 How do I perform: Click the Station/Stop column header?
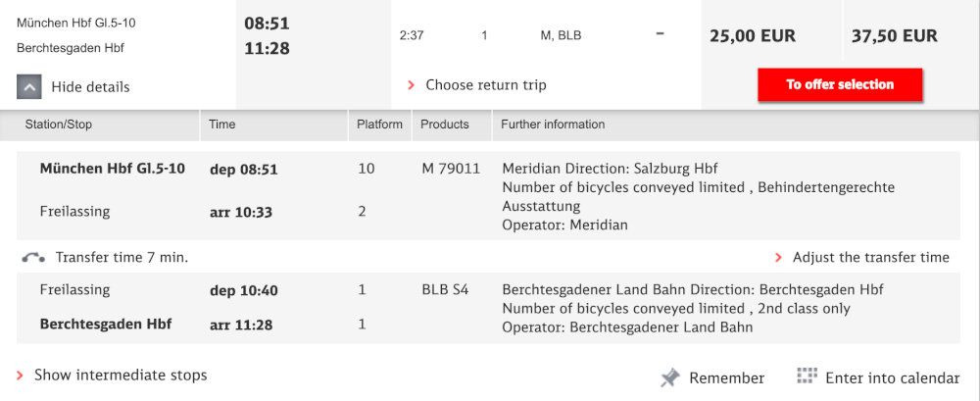(x=59, y=125)
